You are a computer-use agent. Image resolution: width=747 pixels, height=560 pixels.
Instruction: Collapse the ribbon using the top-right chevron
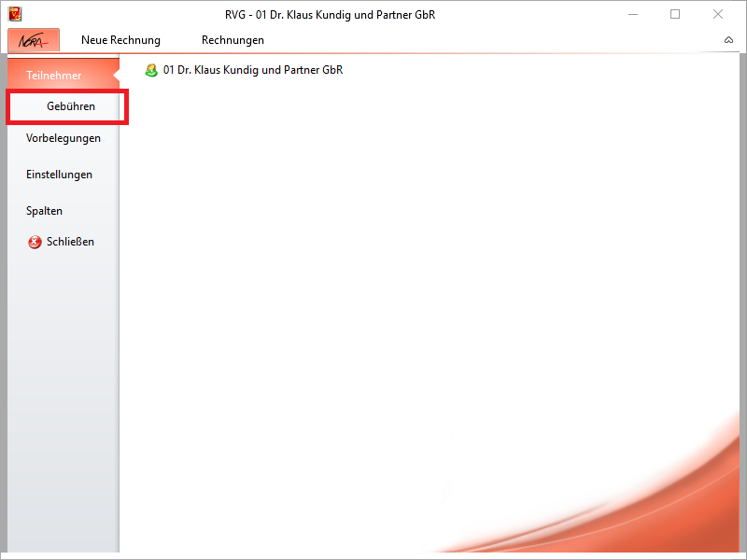(728, 40)
